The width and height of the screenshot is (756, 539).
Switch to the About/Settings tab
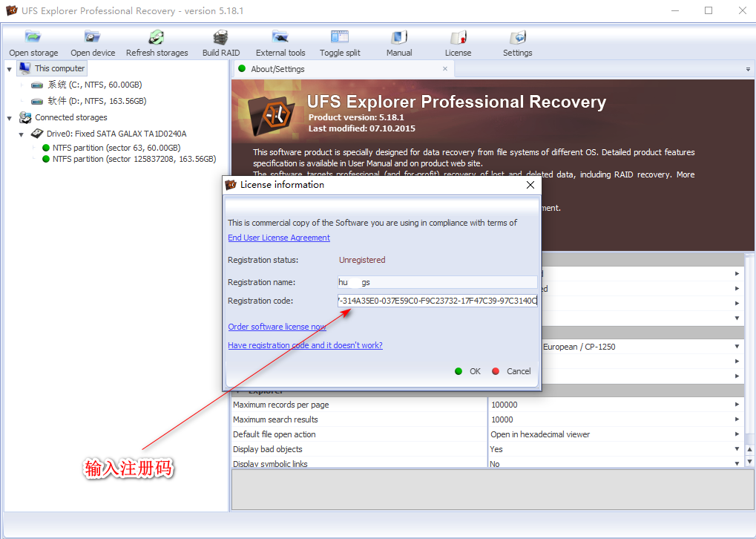[277, 69]
